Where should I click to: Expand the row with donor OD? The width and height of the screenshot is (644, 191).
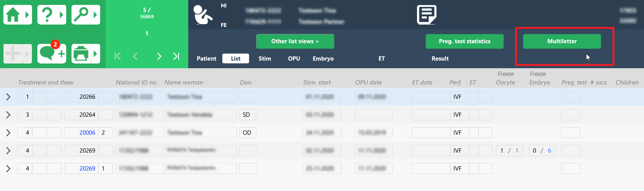click(8, 133)
